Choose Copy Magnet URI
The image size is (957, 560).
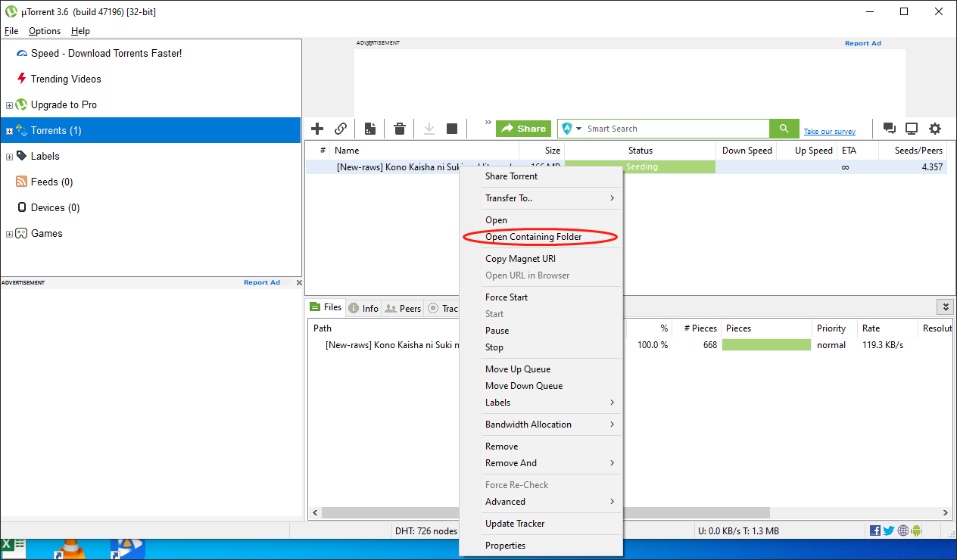(541, 259)
